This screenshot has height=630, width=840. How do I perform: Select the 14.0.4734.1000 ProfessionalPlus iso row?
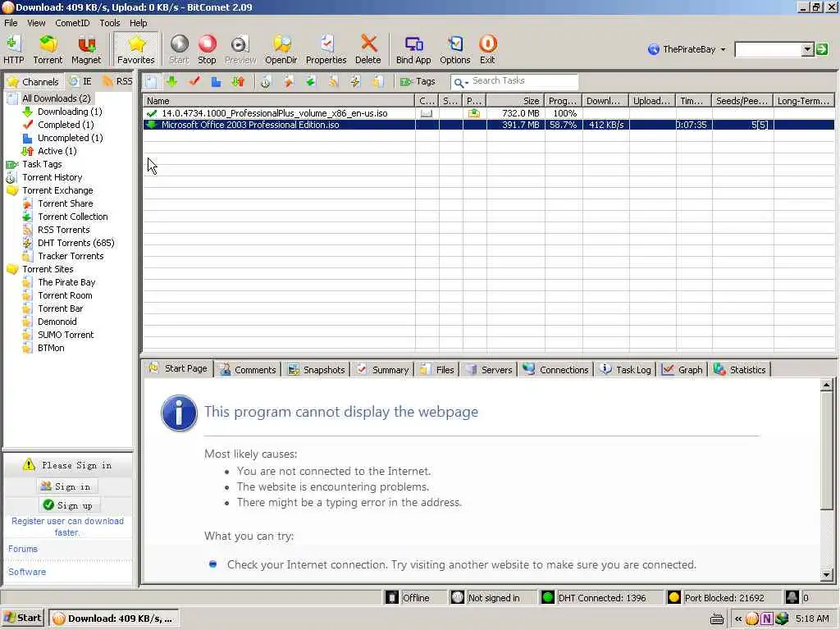[488, 113]
